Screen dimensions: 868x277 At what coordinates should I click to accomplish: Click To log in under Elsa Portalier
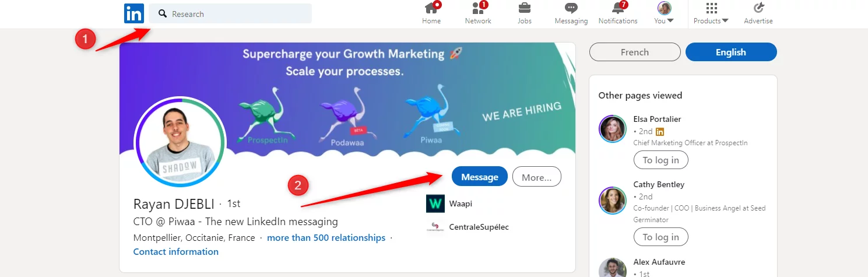(x=661, y=160)
